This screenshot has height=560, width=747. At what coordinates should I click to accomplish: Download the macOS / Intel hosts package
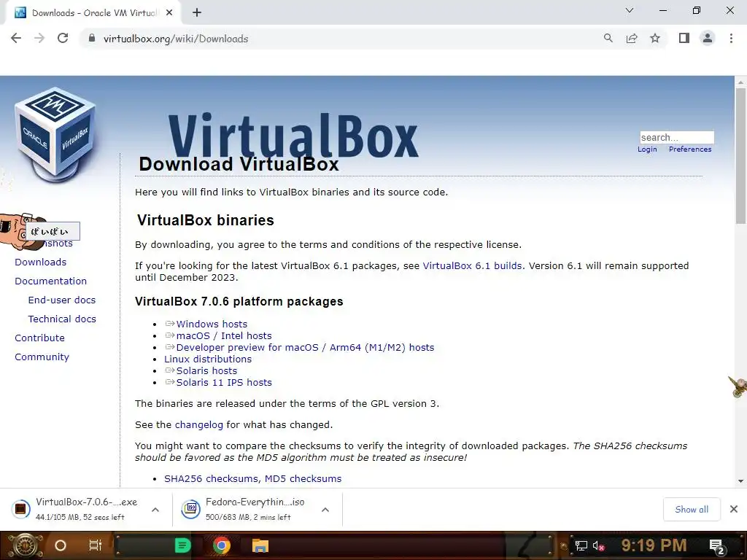click(224, 335)
